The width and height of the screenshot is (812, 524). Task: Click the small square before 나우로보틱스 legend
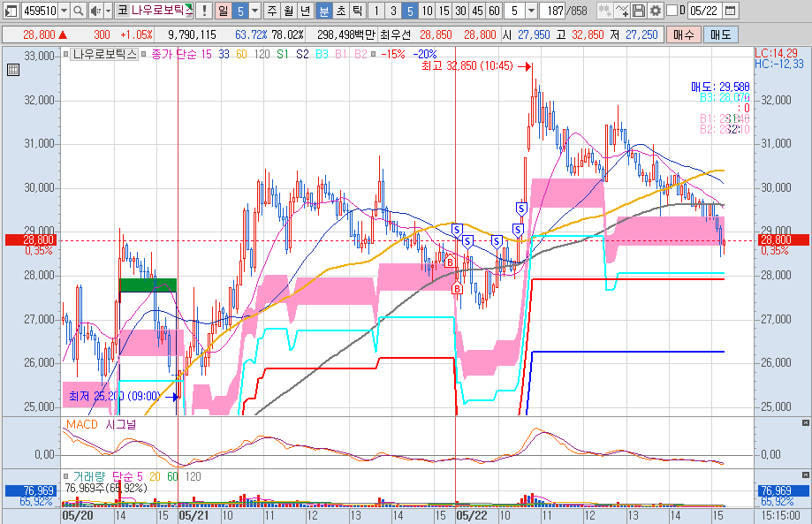tap(65, 54)
